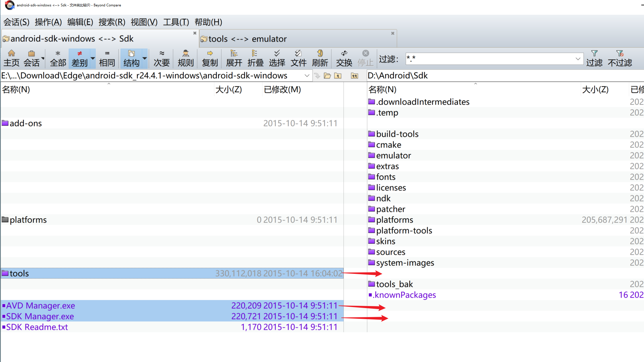
Task: Toggle the Show Same (相同) display filter
Action: [x=107, y=58]
